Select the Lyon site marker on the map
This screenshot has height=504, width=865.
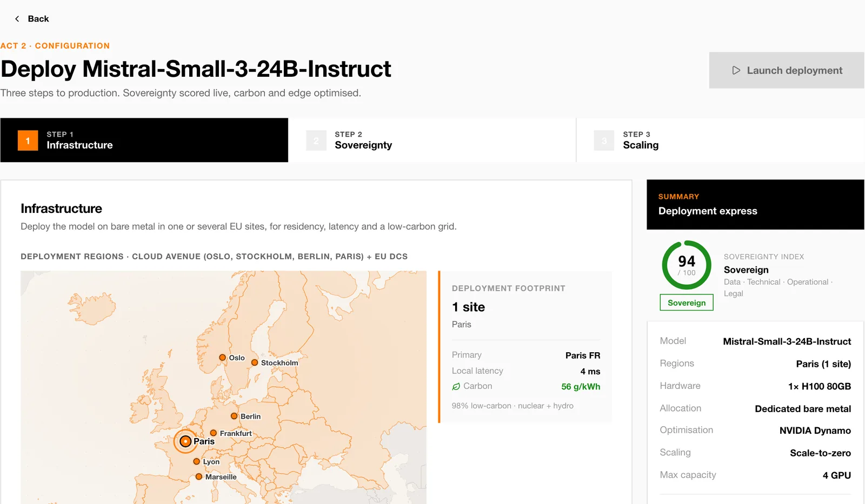click(x=197, y=461)
